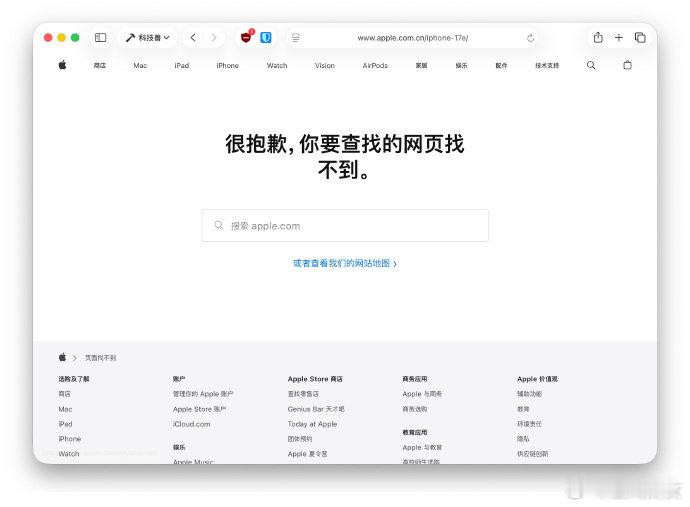Select the Apple logo in footer breadcrumb
The width and height of the screenshot is (690, 507).
click(62, 357)
